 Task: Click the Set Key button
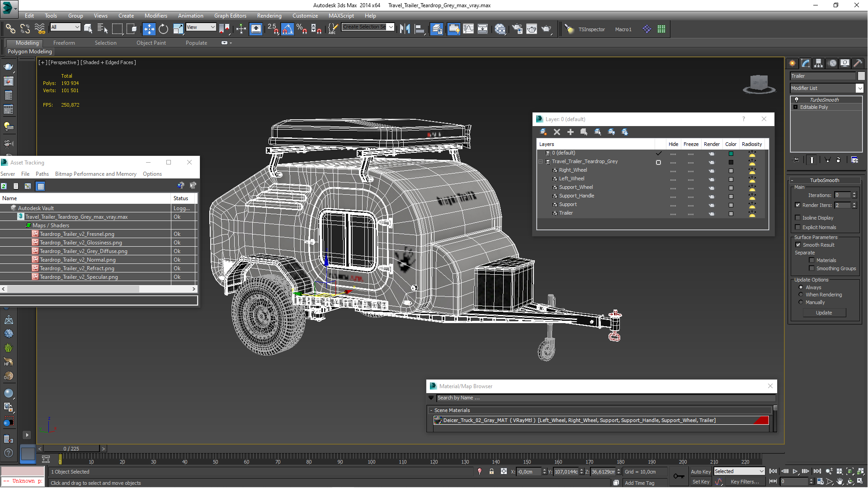[701, 482]
